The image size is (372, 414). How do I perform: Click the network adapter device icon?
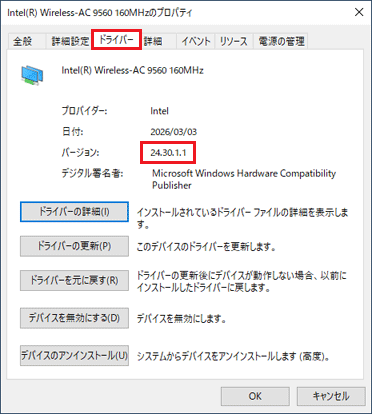[32, 75]
